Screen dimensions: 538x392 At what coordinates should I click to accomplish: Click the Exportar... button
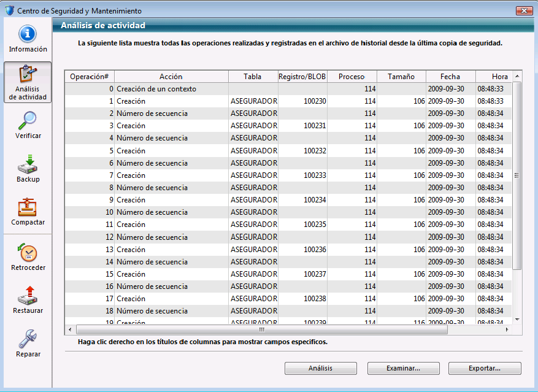[485, 368]
